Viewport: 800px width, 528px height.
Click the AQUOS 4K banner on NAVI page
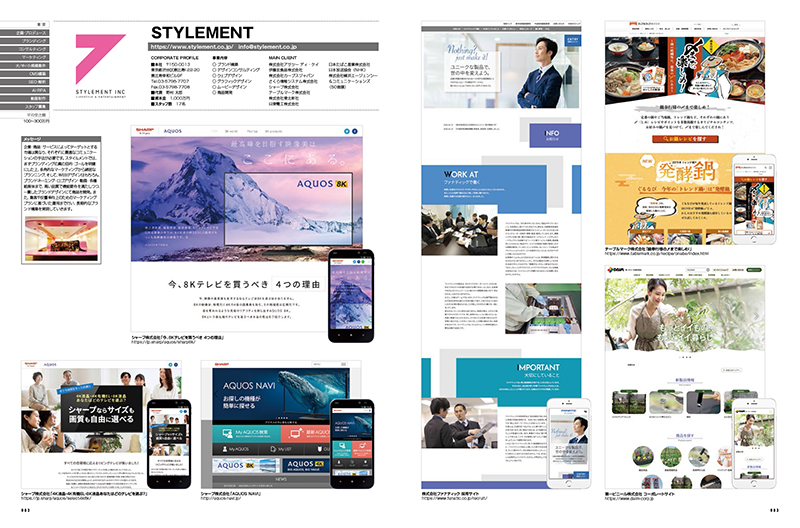click(x=305, y=465)
